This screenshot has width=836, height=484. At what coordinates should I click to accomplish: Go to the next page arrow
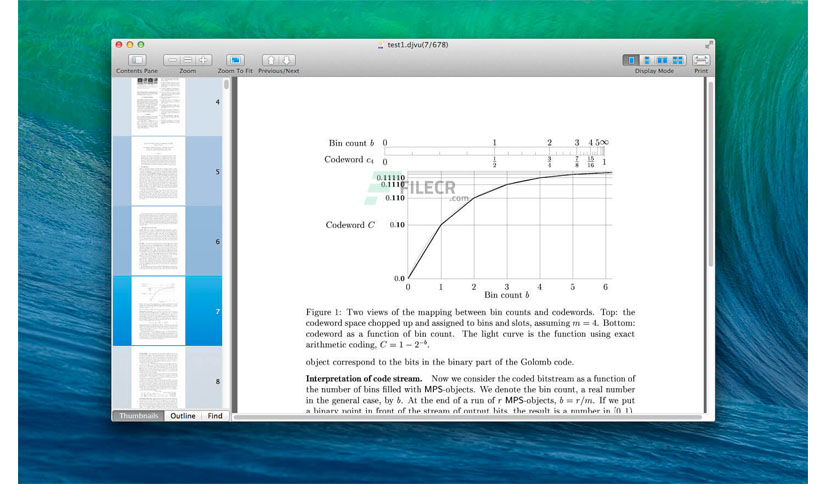287,60
